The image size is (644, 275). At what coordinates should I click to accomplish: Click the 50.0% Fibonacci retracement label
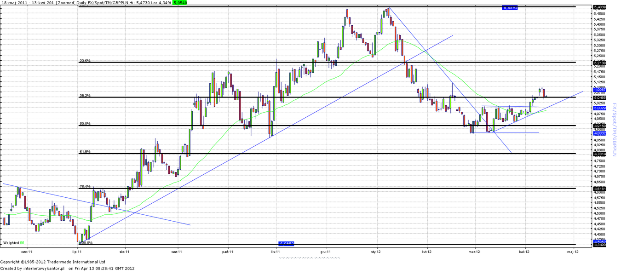pyautogui.click(x=85, y=124)
